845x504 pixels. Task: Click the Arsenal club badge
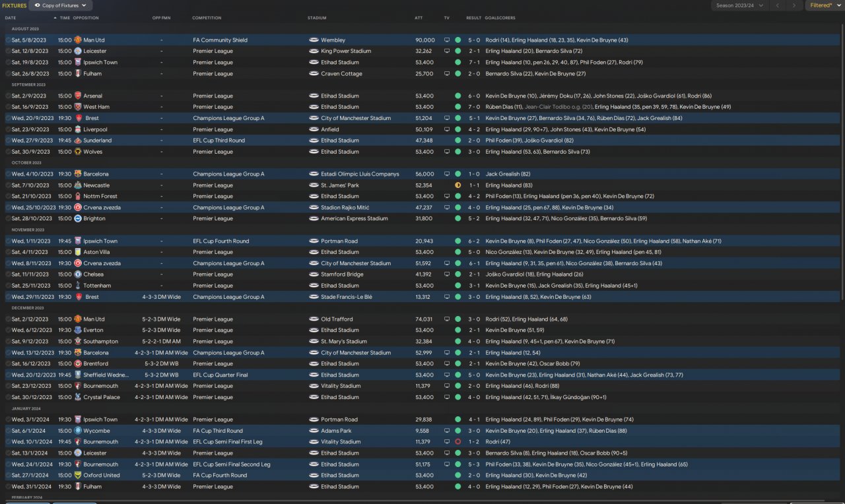78,96
